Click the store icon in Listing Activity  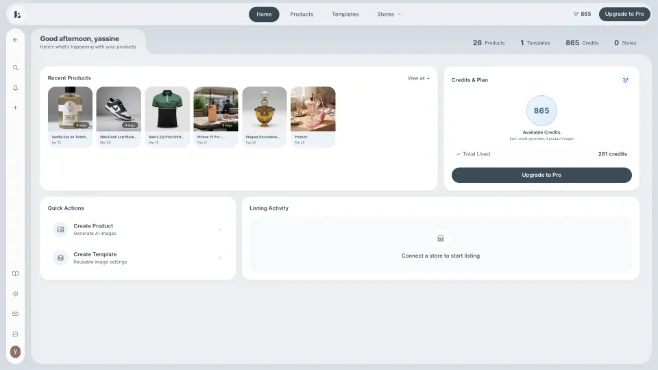click(440, 238)
